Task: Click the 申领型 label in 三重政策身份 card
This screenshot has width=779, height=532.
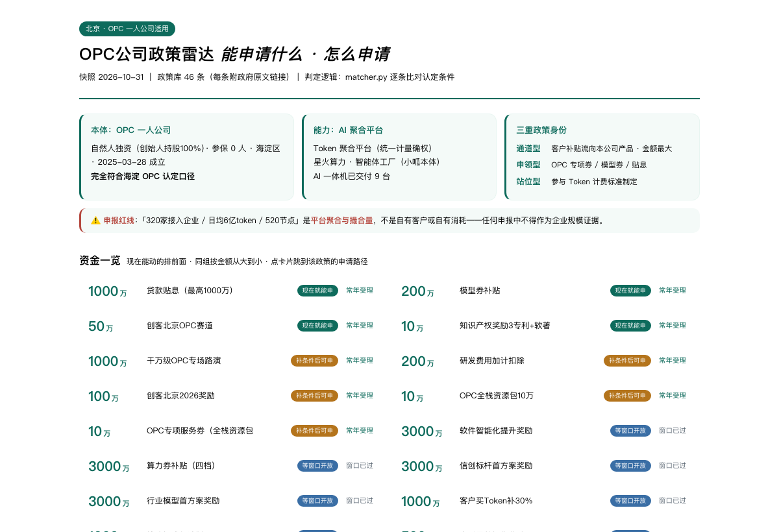Action: pos(528,165)
